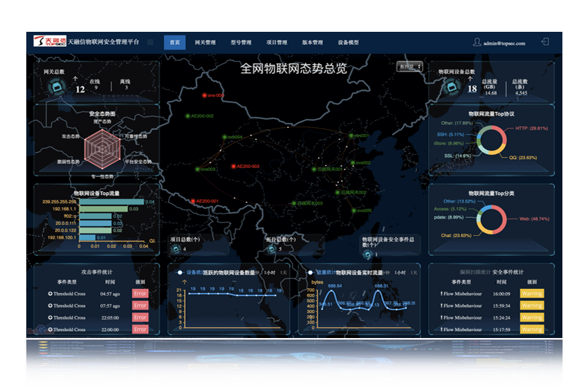This screenshot has height=392, width=588.
Task: Click the 192.168.100.1 bar in Top traffic chart
Action: pyautogui.click(x=87, y=237)
